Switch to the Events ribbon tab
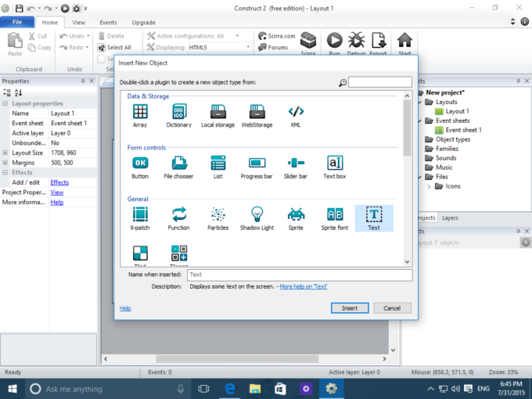Screen dimensions: 532x399 [108, 23]
